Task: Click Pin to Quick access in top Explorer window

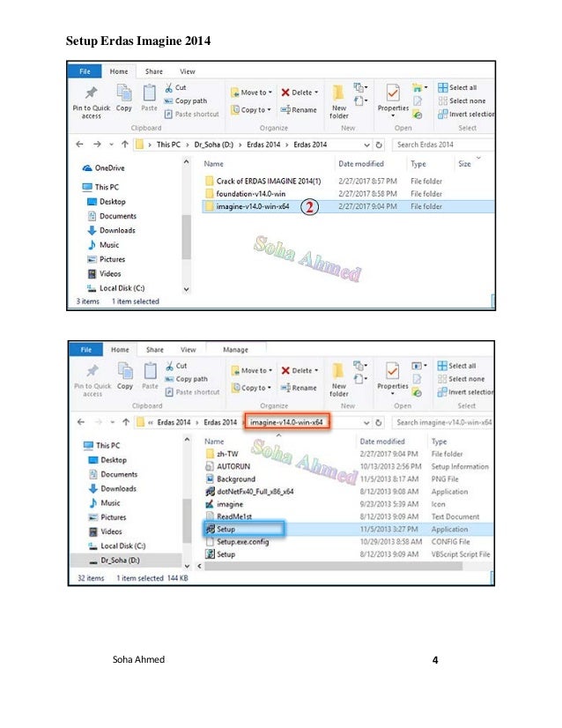Action: pos(92,102)
